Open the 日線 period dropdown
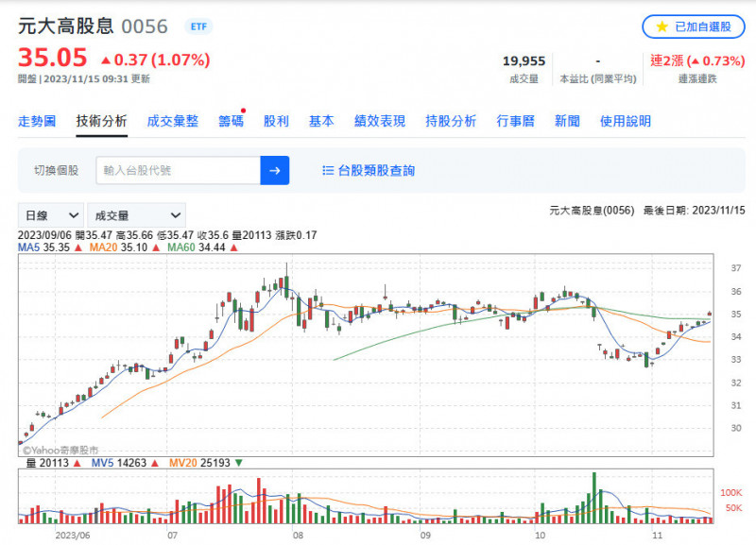756x545 pixels. (x=51, y=215)
